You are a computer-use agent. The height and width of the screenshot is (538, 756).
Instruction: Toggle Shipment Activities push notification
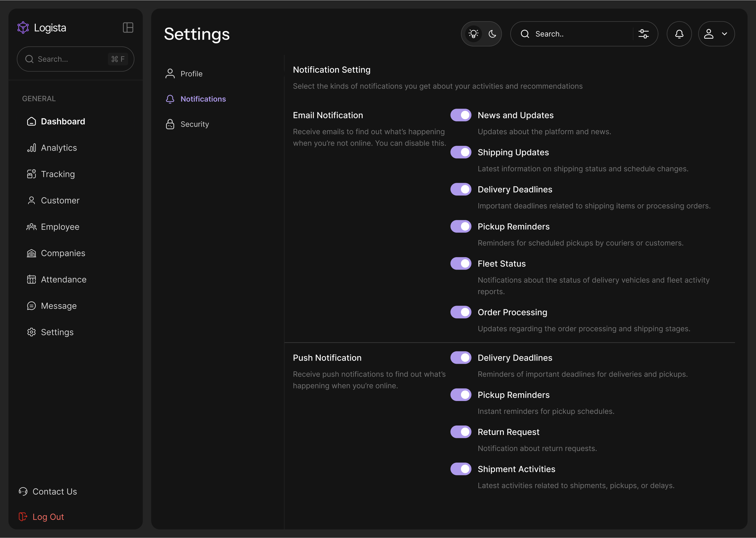[x=461, y=469]
